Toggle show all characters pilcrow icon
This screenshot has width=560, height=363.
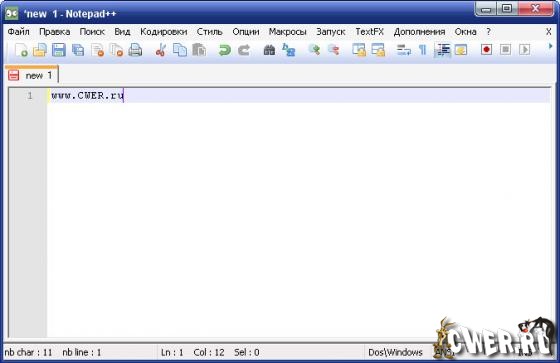[422, 50]
